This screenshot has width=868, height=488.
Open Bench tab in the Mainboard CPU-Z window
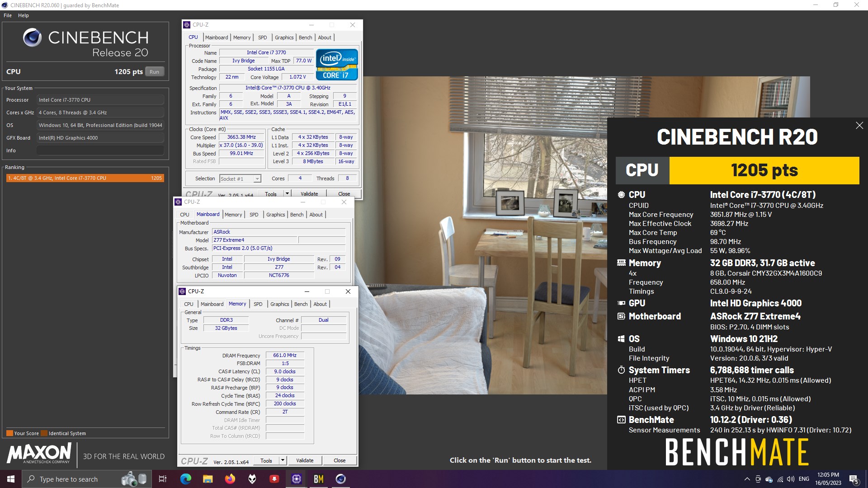297,215
